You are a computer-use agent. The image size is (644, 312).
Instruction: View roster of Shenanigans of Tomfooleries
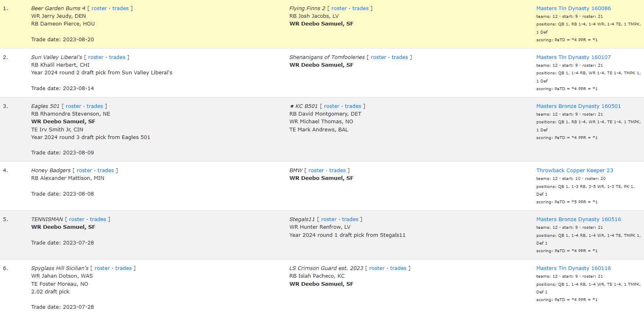coord(378,57)
